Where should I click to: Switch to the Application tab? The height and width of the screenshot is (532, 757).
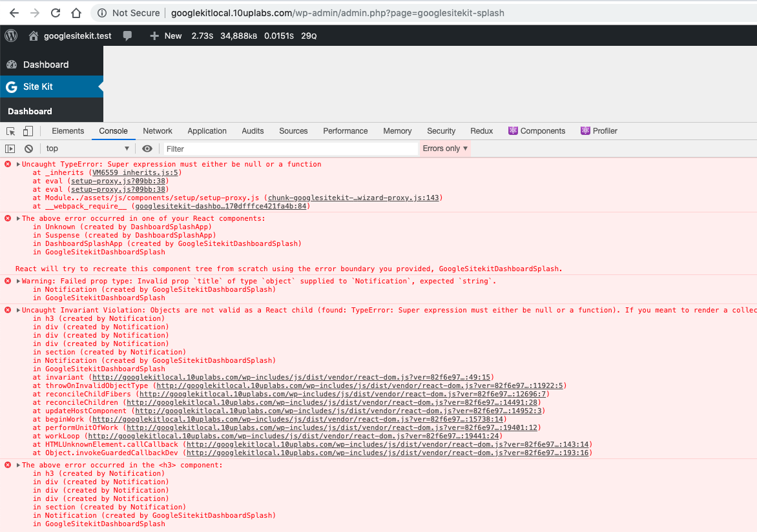[207, 131]
